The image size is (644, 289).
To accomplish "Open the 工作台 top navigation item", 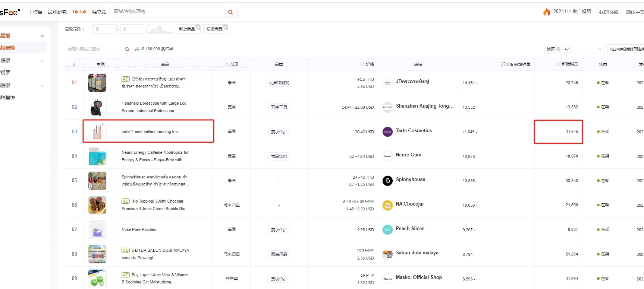I will 35,12.
